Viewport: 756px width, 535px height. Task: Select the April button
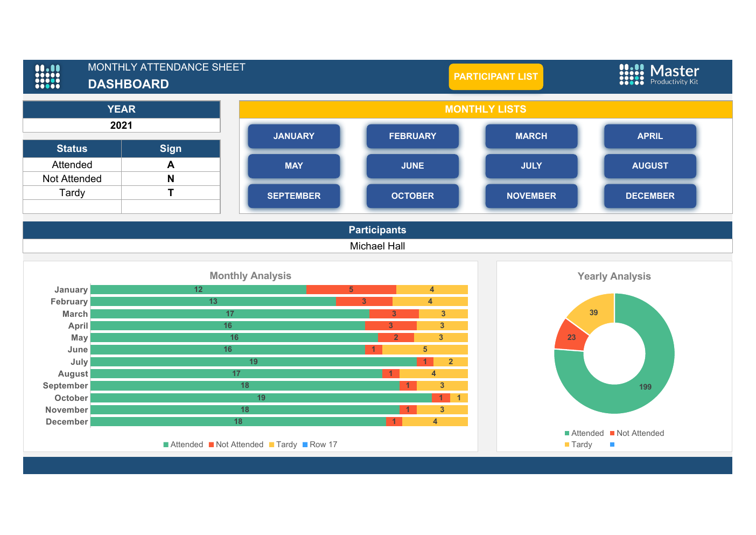click(x=650, y=136)
